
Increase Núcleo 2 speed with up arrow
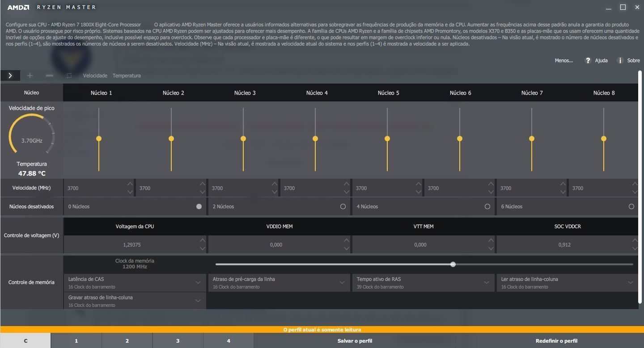click(202, 184)
